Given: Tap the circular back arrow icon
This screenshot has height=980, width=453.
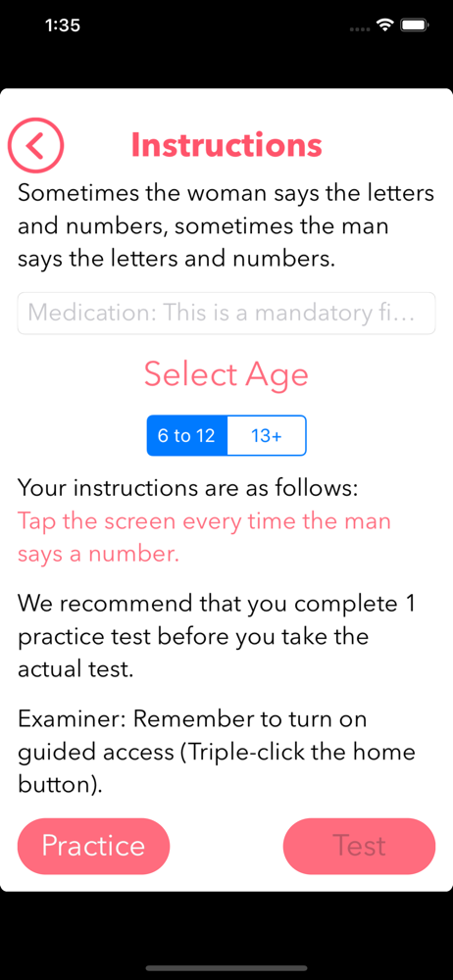Looking at the screenshot, I should click(x=35, y=146).
